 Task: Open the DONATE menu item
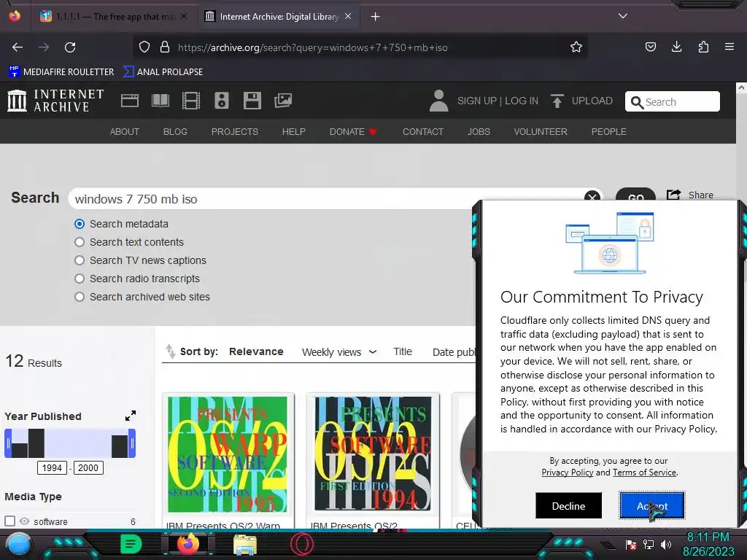[353, 131]
